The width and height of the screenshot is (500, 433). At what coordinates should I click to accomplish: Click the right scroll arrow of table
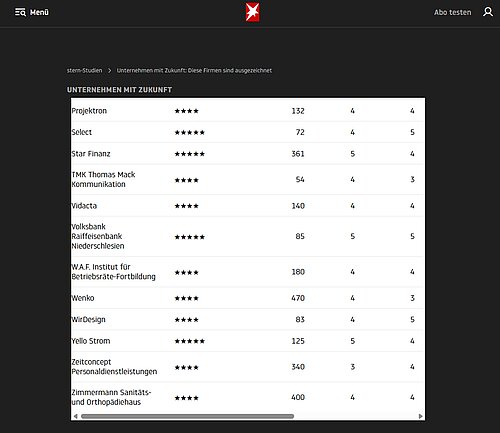(x=420, y=416)
